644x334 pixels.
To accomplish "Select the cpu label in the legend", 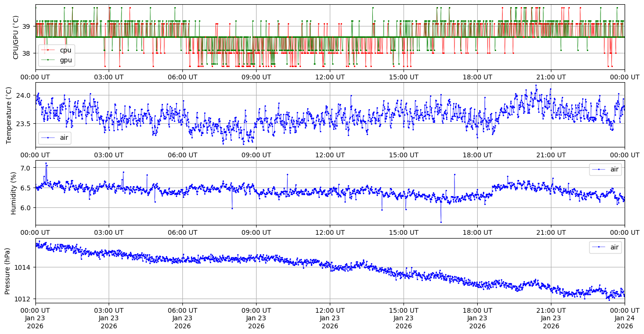I will [x=65, y=50].
